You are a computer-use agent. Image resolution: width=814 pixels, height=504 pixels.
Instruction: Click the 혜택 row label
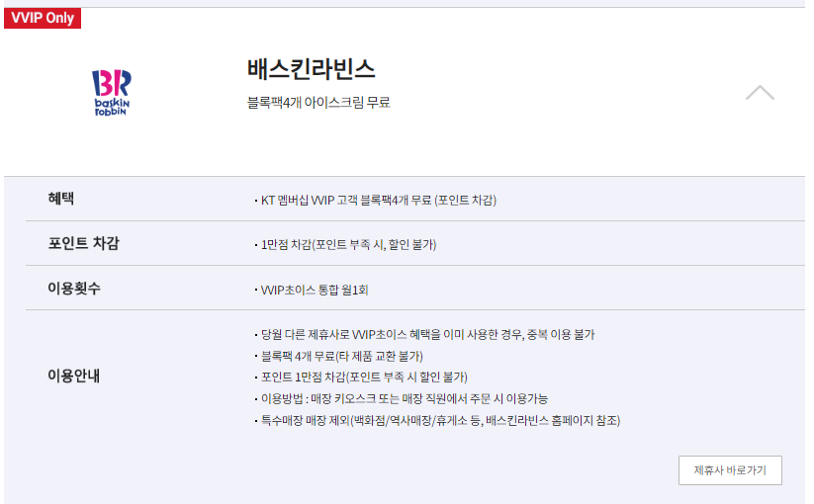[x=60, y=198]
